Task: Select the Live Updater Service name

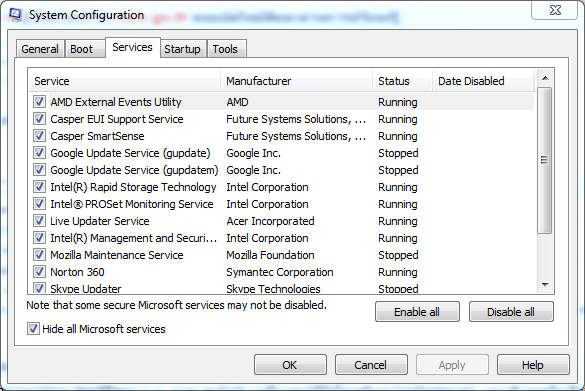Action: [100, 221]
